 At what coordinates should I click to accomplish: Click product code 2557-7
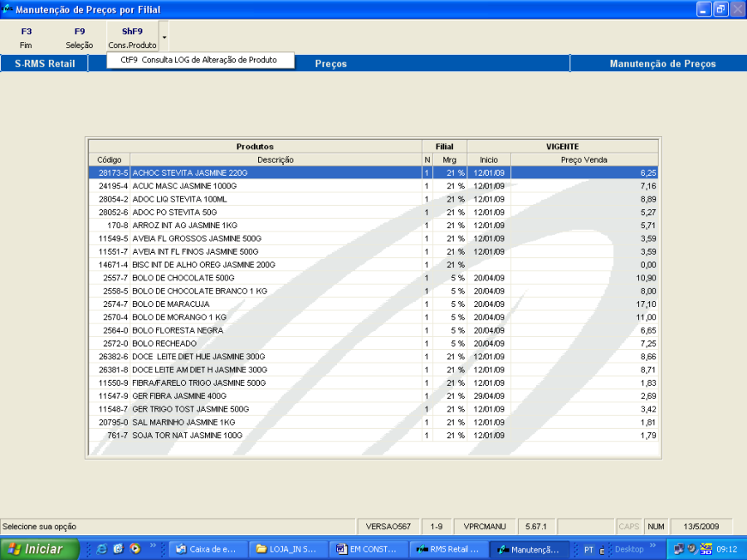(x=115, y=278)
